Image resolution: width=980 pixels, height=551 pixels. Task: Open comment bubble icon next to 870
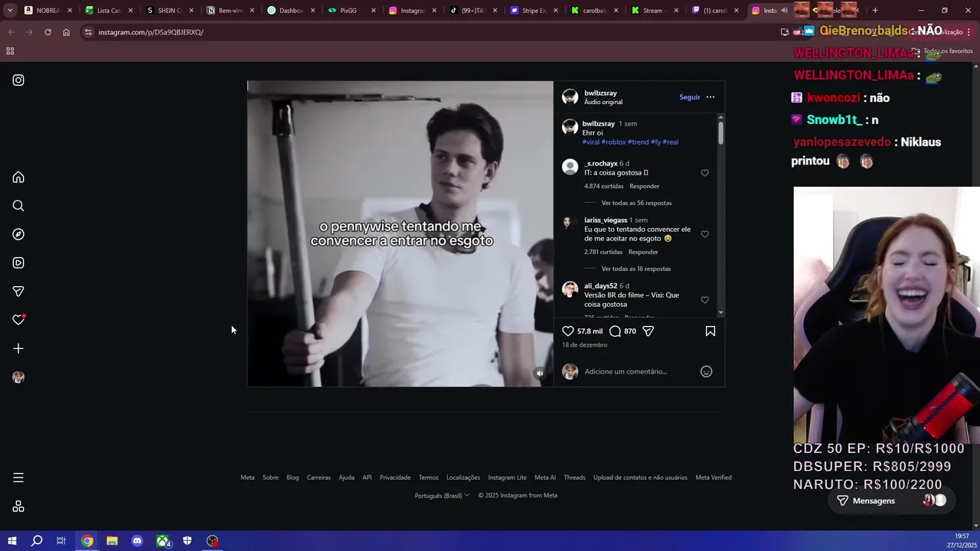(615, 331)
